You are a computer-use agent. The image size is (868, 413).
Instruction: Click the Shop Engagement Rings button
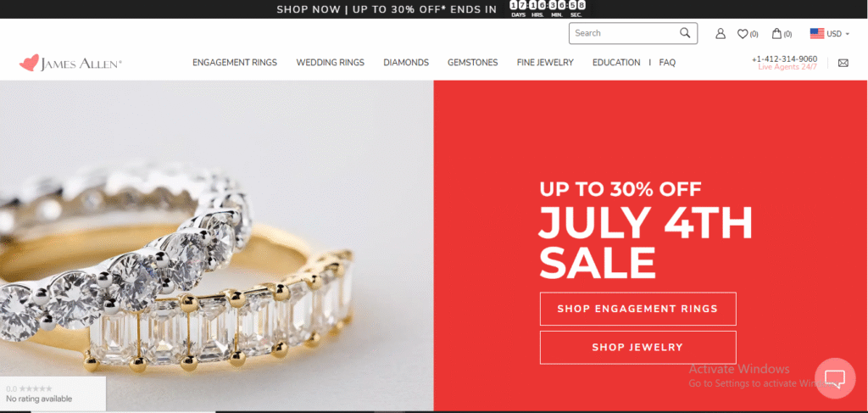pos(637,309)
